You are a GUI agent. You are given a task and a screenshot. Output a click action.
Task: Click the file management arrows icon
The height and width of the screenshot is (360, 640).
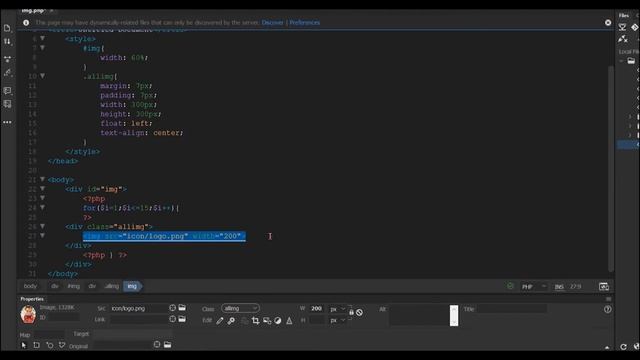click(x=7, y=42)
